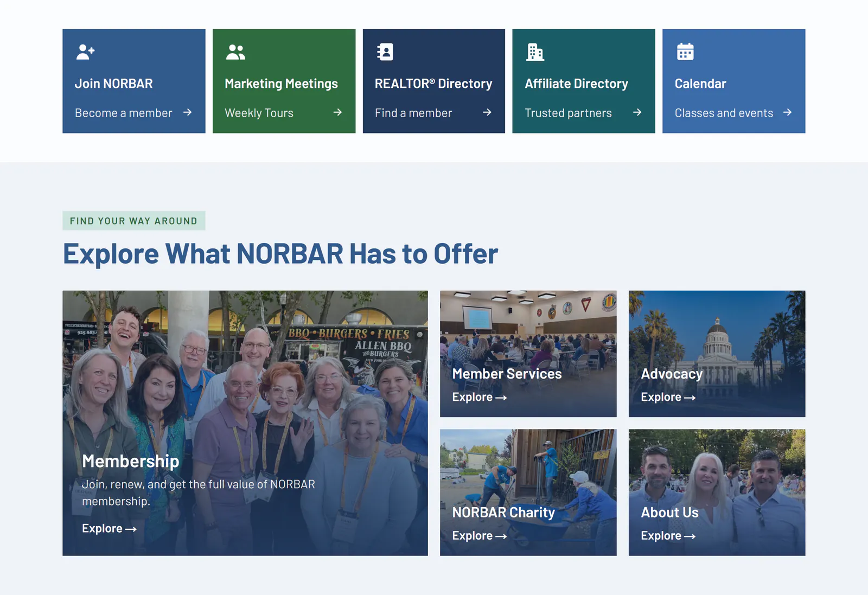Click the Membership title on group photo
Screen dimensions: 868x595
(x=130, y=461)
